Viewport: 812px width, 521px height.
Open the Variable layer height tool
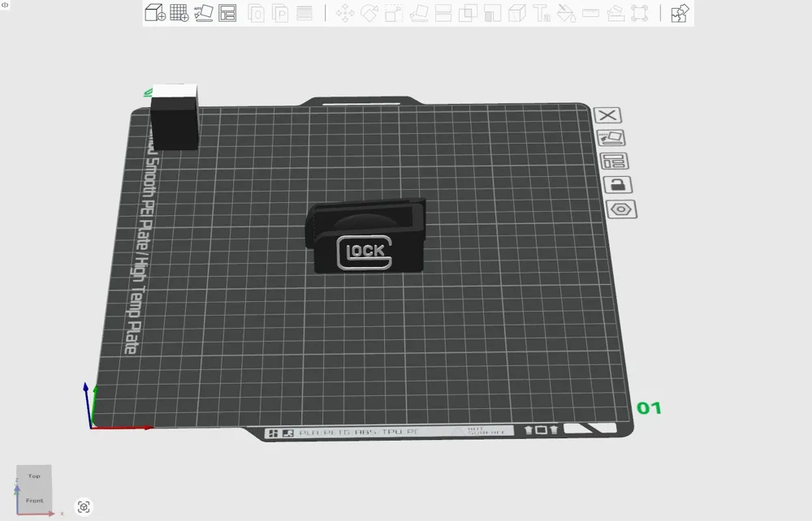coord(304,13)
